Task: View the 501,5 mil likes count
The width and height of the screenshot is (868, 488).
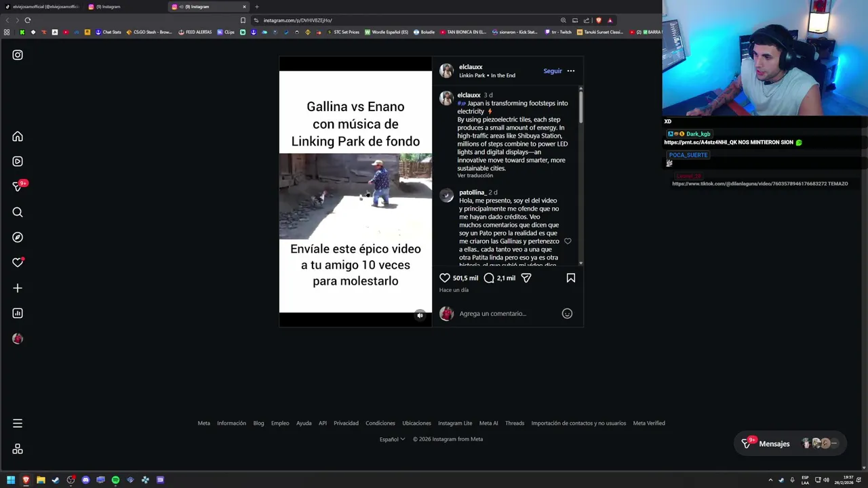Action: [x=465, y=278]
